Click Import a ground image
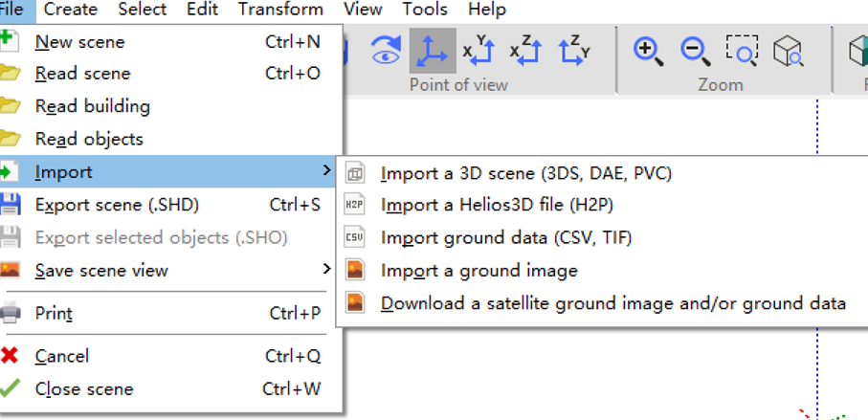 pos(479,271)
